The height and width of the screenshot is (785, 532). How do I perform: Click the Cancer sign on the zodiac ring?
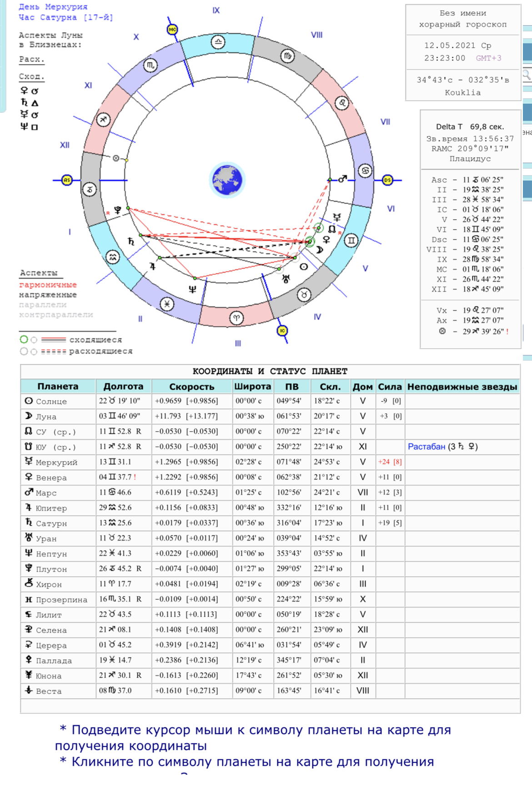[365, 171]
